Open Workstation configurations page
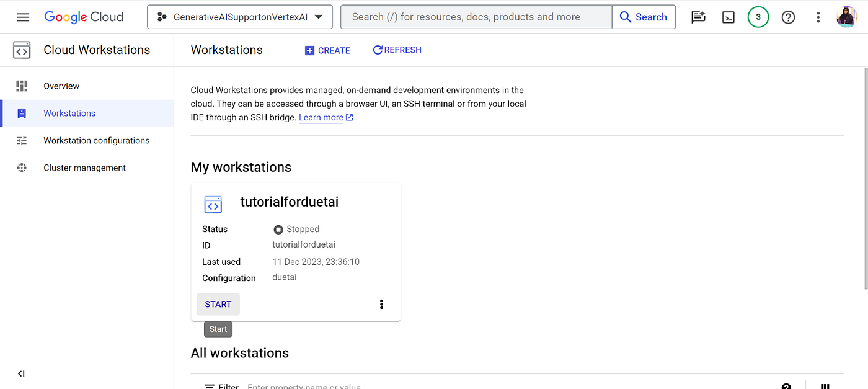868x389 pixels. click(x=87, y=141)
